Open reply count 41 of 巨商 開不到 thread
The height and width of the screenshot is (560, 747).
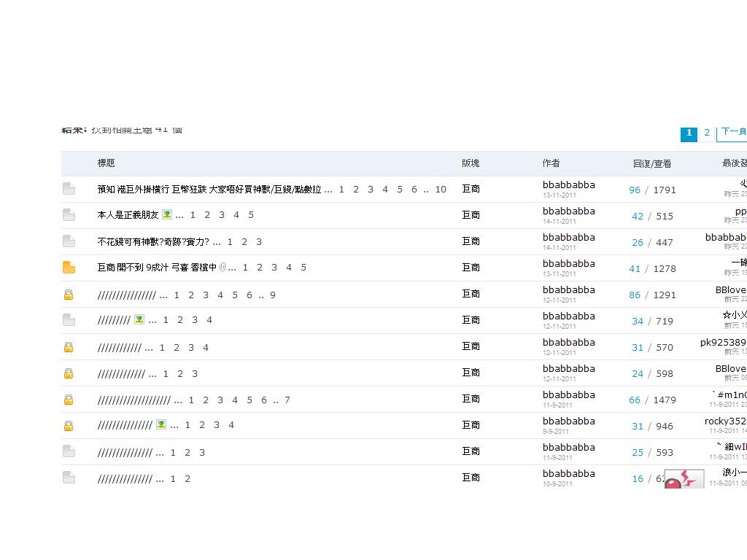[x=635, y=268]
